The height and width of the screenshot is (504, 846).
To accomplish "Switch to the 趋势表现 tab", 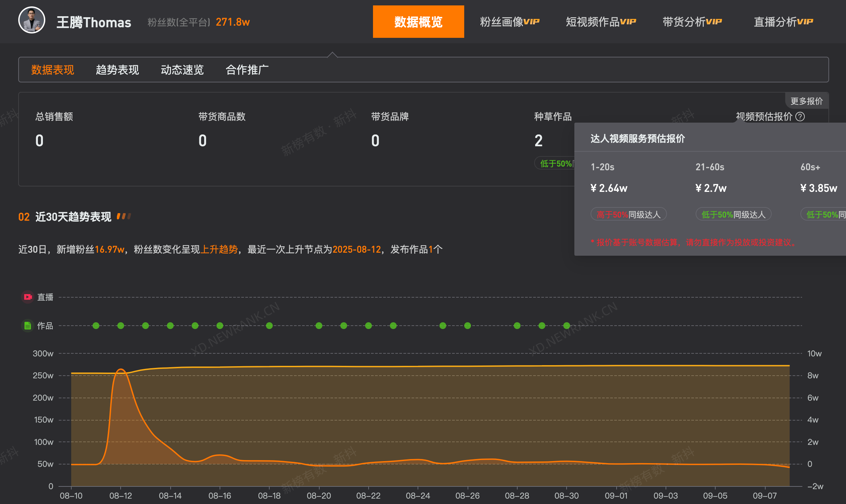I will point(117,70).
